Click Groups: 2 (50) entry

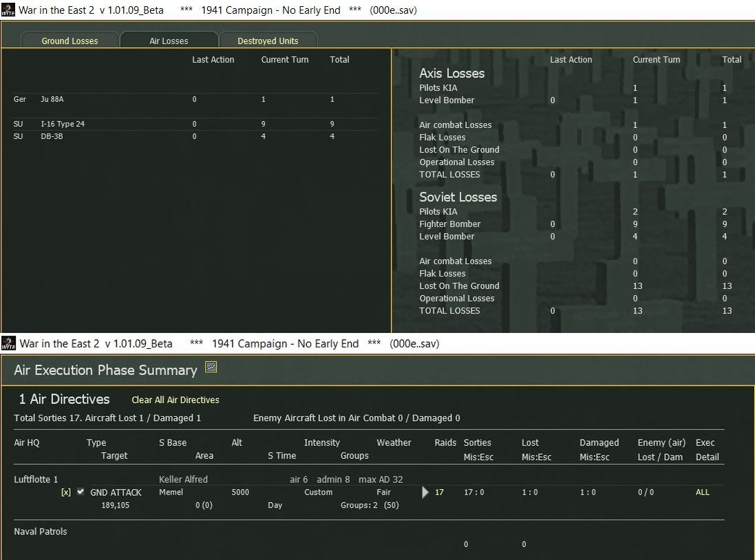point(370,505)
